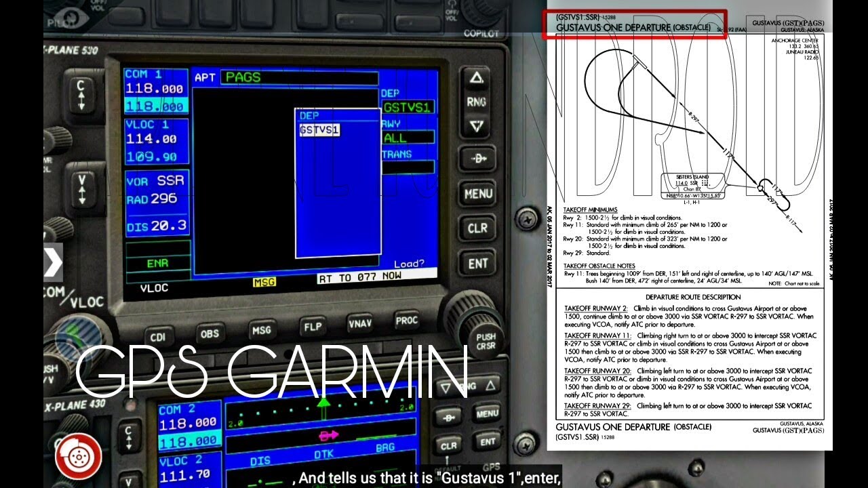Screen dimensions: 868x488
Task: Hit the CLR button on the 530
Action: click(477, 228)
